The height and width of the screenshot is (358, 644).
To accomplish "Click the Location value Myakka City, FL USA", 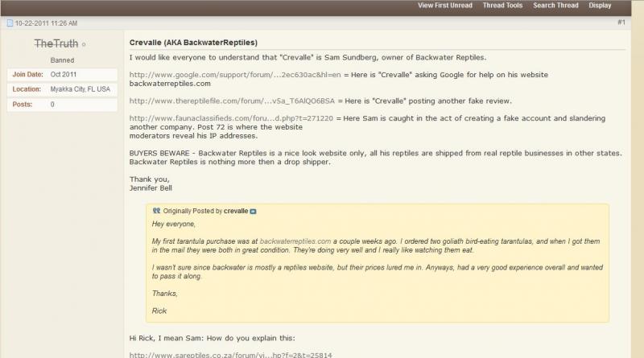I will pos(80,89).
